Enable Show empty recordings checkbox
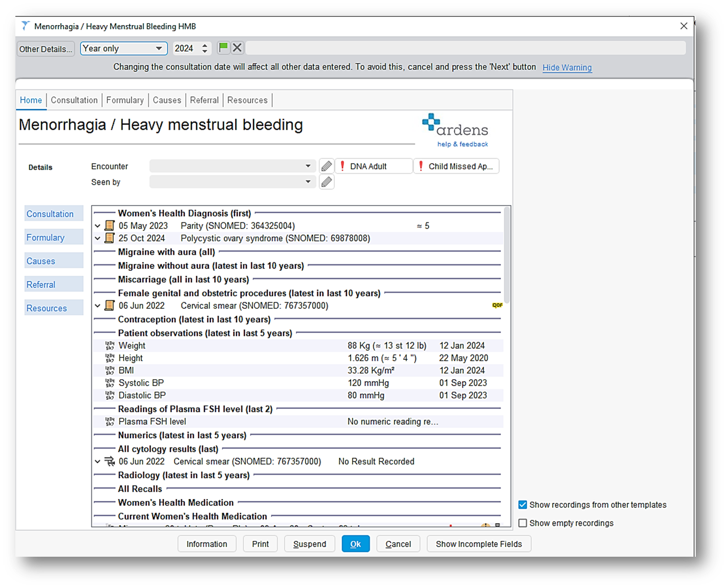 pos(523,523)
